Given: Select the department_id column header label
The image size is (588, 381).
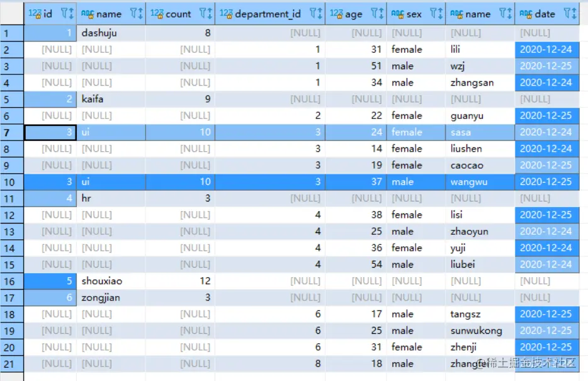Looking at the screenshot, I should (268, 14).
